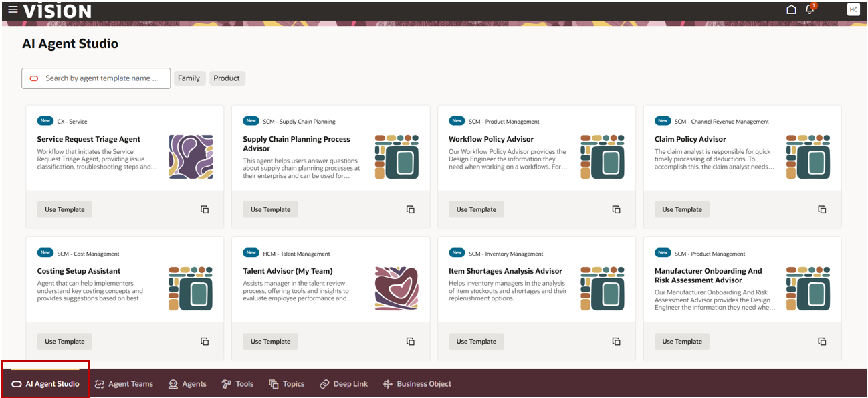Switch to the Tools tab

(238, 384)
